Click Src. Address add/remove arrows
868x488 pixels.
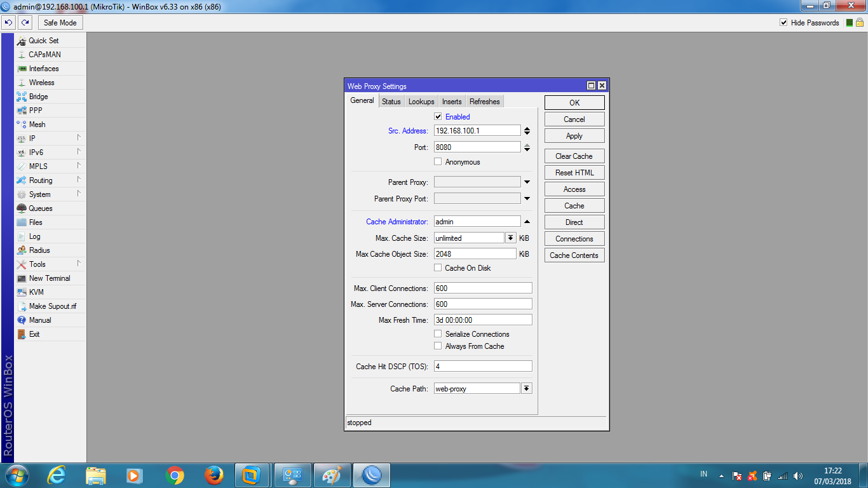tap(527, 131)
